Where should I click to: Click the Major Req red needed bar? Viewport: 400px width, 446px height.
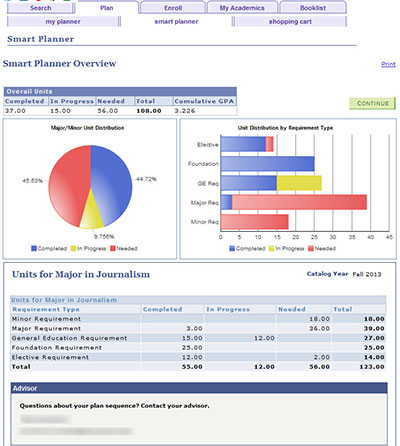299,202
